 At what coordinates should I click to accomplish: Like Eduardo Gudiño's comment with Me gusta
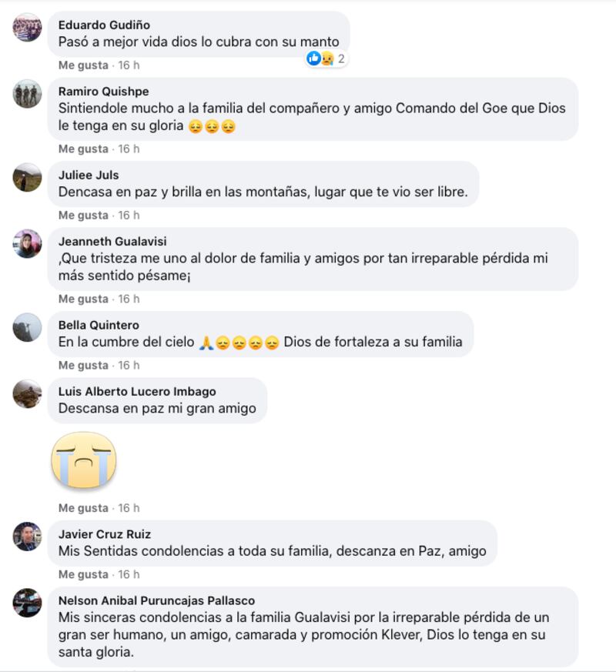[x=83, y=65]
